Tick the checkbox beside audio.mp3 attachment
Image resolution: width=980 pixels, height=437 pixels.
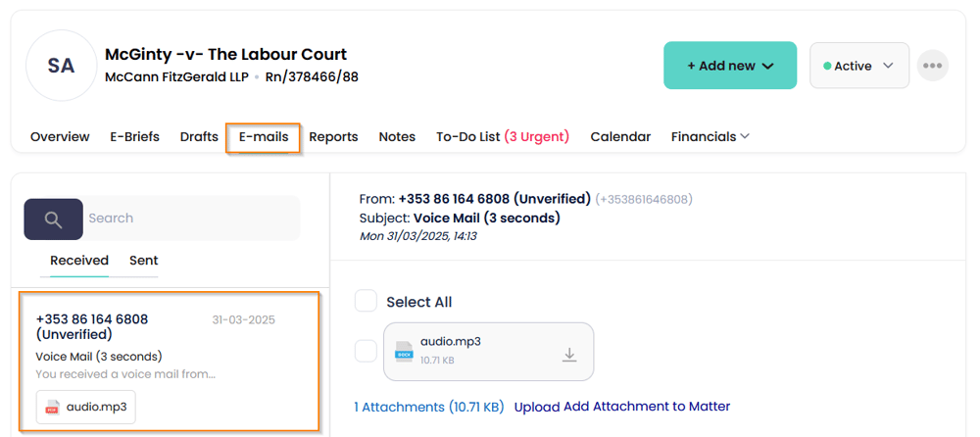coord(366,351)
